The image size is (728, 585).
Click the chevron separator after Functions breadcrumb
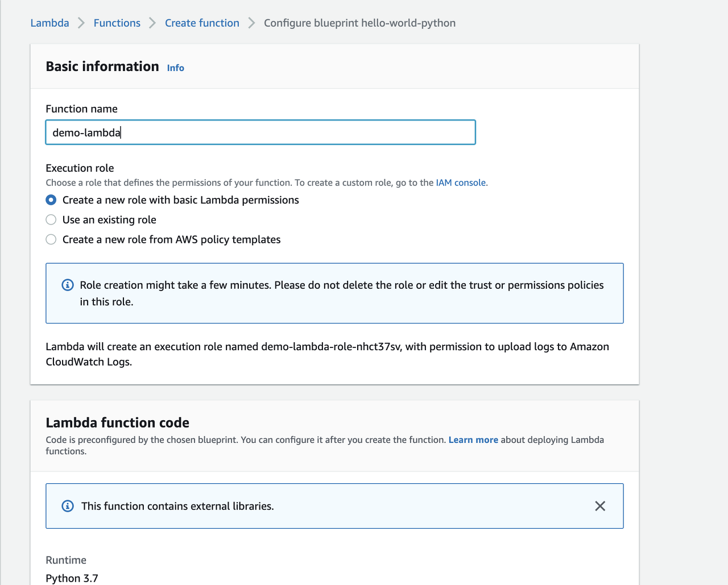[152, 23]
